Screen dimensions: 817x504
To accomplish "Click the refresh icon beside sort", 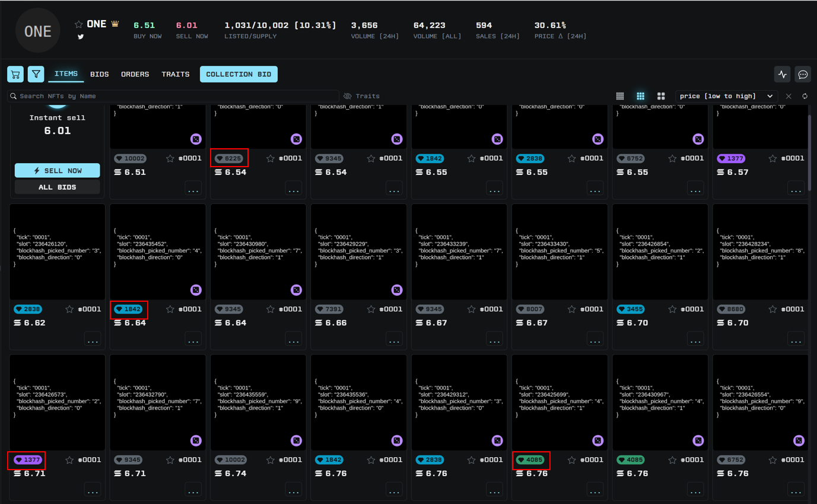I will pyautogui.click(x=805, y=96).
